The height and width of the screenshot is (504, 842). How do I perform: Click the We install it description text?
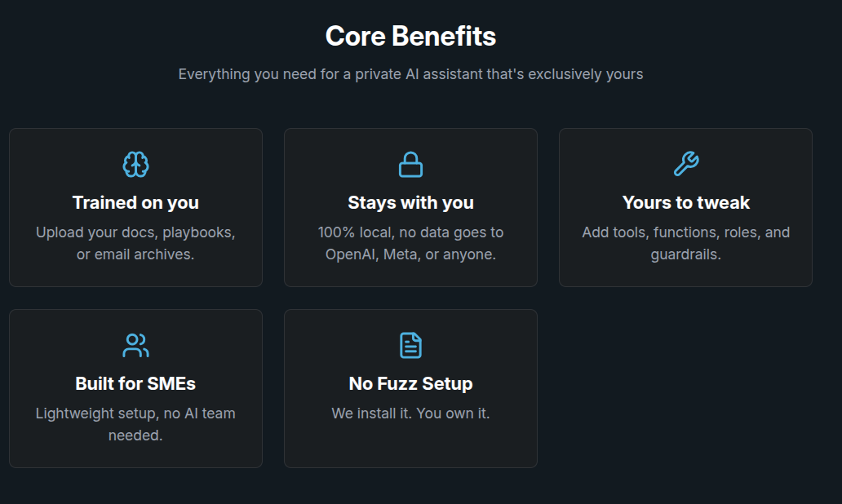pos(410,413)
